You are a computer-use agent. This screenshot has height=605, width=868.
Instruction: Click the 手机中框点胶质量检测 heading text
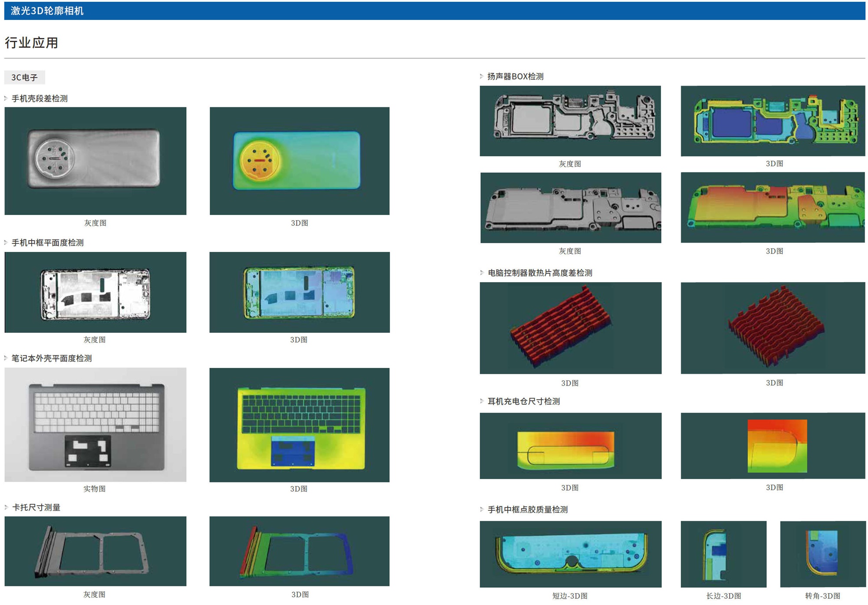click(x=527, y=509)
